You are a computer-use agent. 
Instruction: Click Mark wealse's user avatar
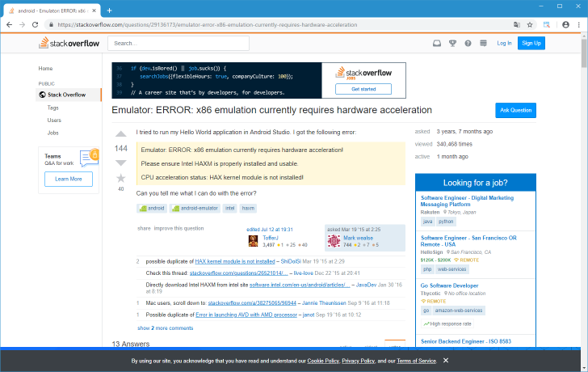(x=334, y=241)
